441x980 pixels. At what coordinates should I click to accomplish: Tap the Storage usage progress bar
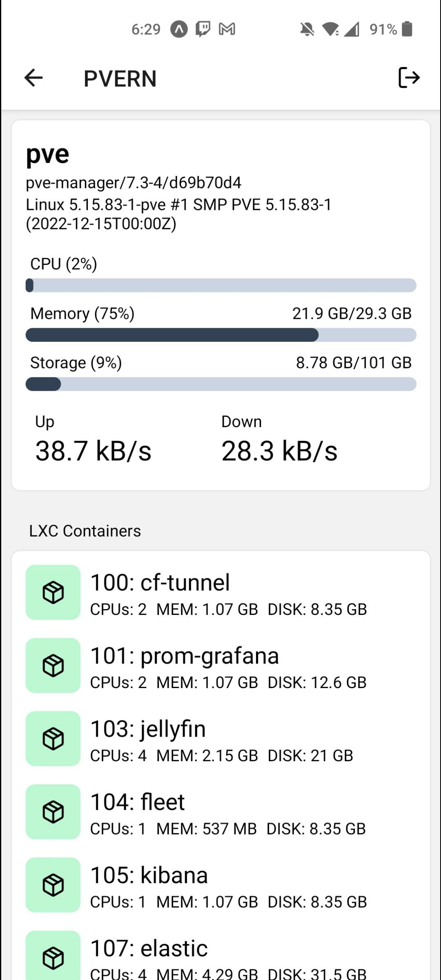pyautogui.click(x=220, y=384)
